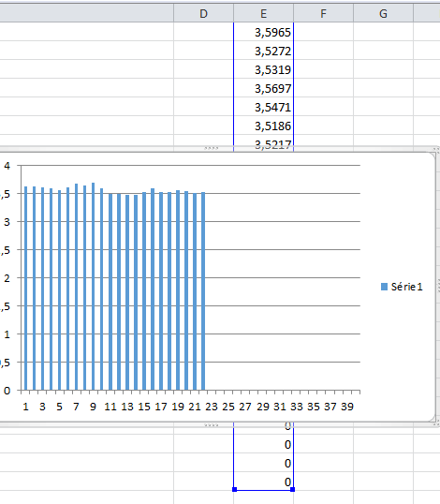Viewport: 440px width, 504px height.
Task: Click the blue range handle at bottom right of column E
Action: pyautogui.click(x=292, y=489)
